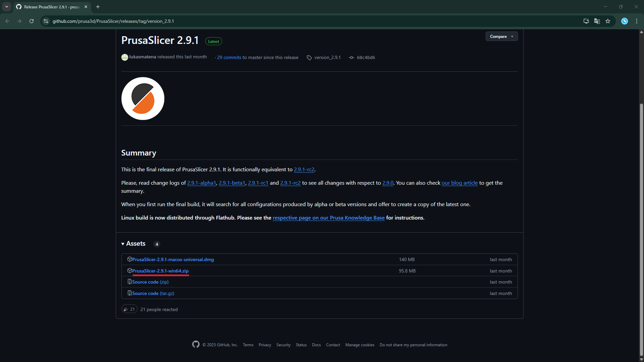Open site information icon in address bar
This screenshot has height=362, width=644.
46,21
